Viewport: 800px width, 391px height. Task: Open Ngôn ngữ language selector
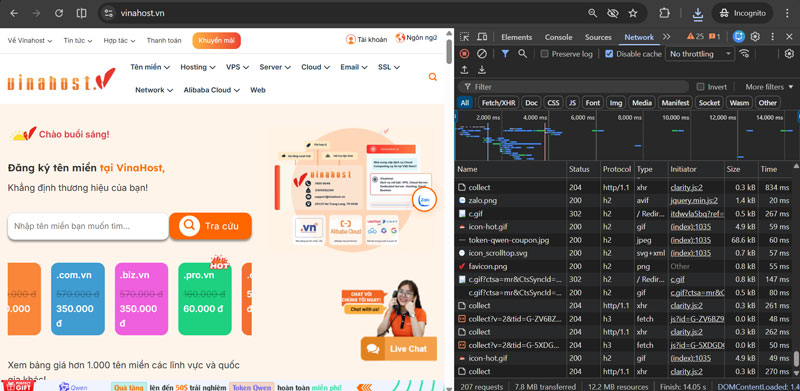416,38
